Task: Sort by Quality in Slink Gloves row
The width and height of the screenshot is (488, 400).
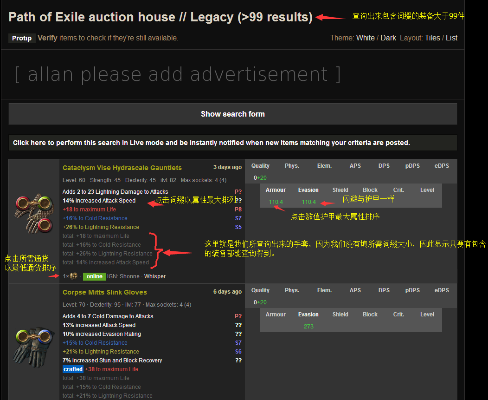Action: pyautogui.click(x=260, y=290)
